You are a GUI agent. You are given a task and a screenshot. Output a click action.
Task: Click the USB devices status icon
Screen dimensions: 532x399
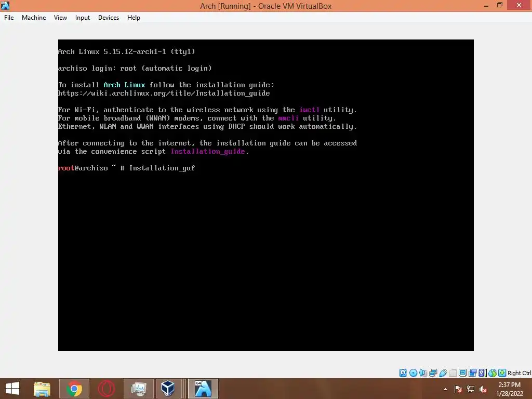(x=443, y=373)
